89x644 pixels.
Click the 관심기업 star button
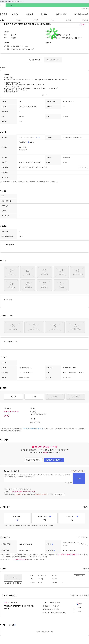[8, 583]
